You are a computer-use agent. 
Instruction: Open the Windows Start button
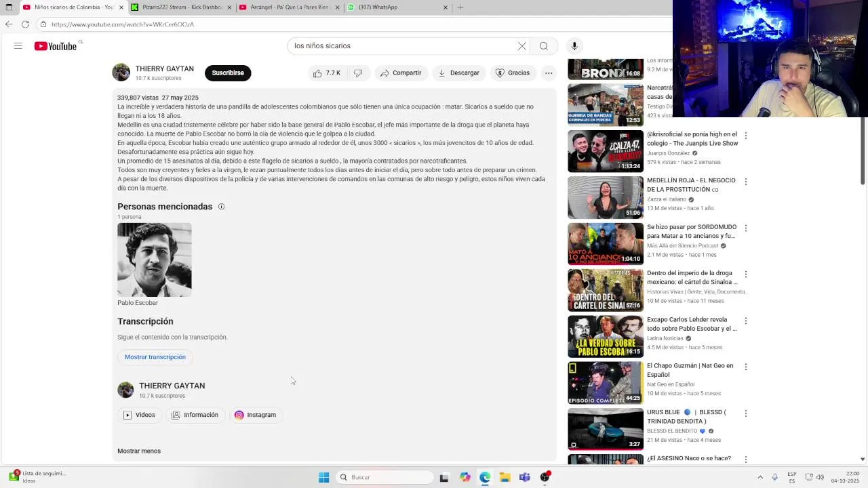[324, 477]
